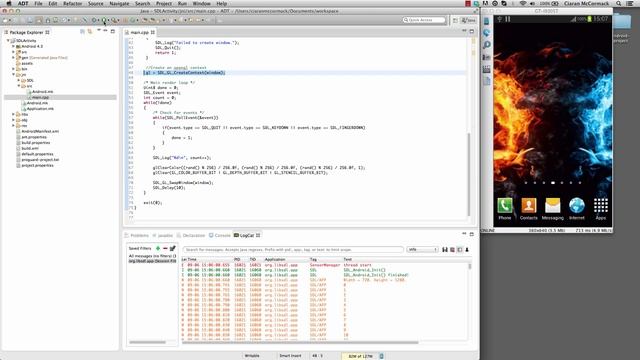
Task: Select the main.cpp editor tab
Action: (x=140, y=32)
